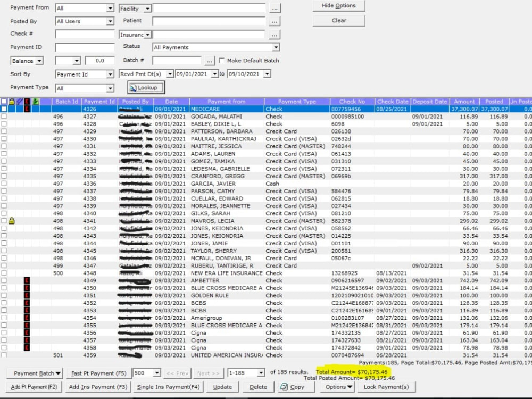Click the Hide Options button

(x=338, y=6)
